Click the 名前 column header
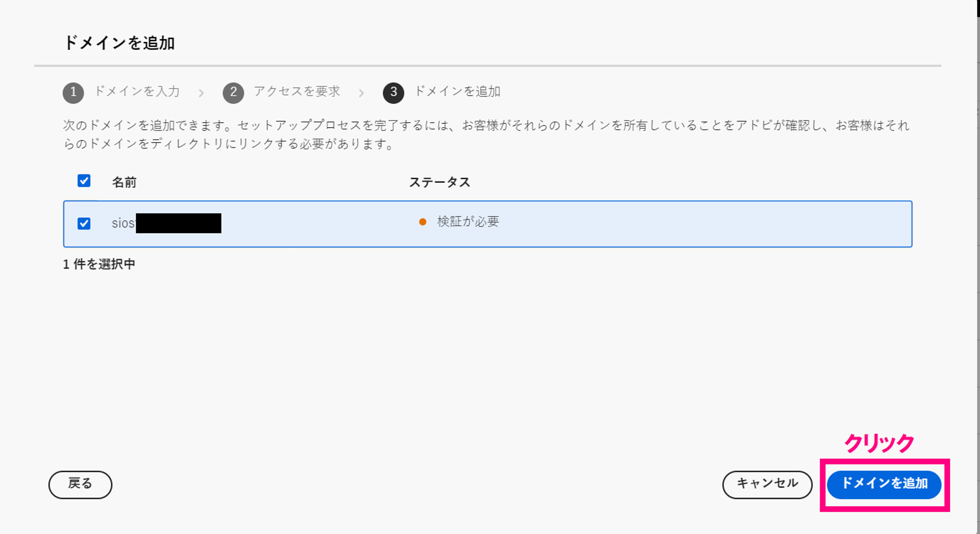980x534 pixels. [x=124, y=182]
